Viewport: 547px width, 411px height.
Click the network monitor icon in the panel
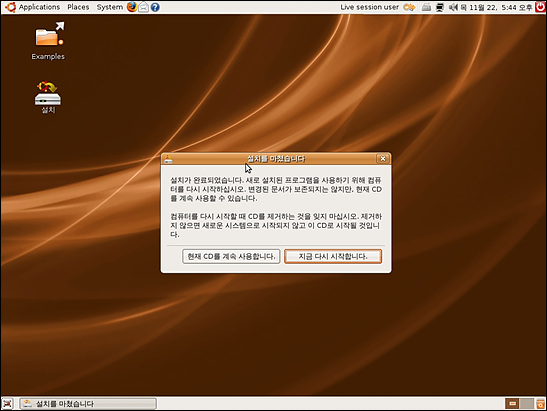coord(440,7)
